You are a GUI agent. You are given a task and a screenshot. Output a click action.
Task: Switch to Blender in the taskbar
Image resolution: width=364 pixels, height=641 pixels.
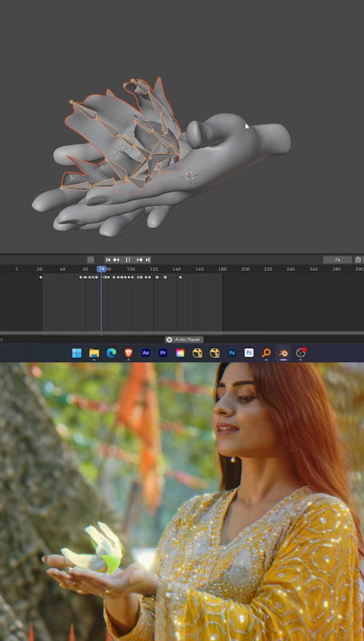tap(283, 353)
